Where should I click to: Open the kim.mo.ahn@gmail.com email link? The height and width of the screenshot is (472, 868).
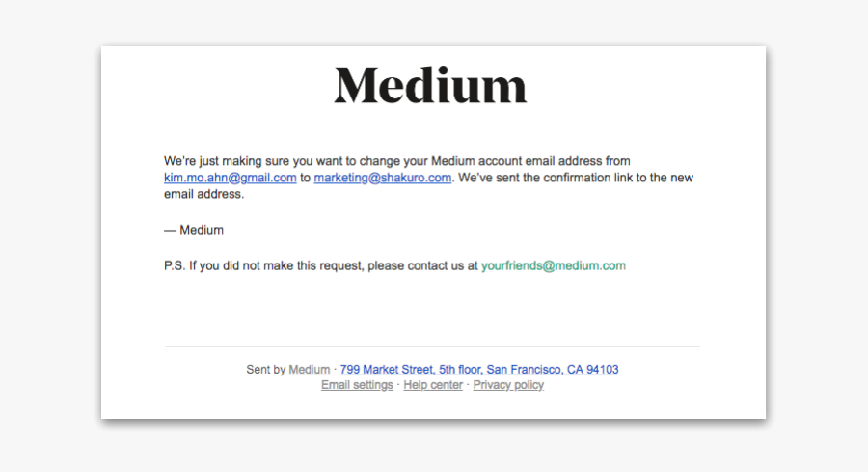tap(230, 178)
